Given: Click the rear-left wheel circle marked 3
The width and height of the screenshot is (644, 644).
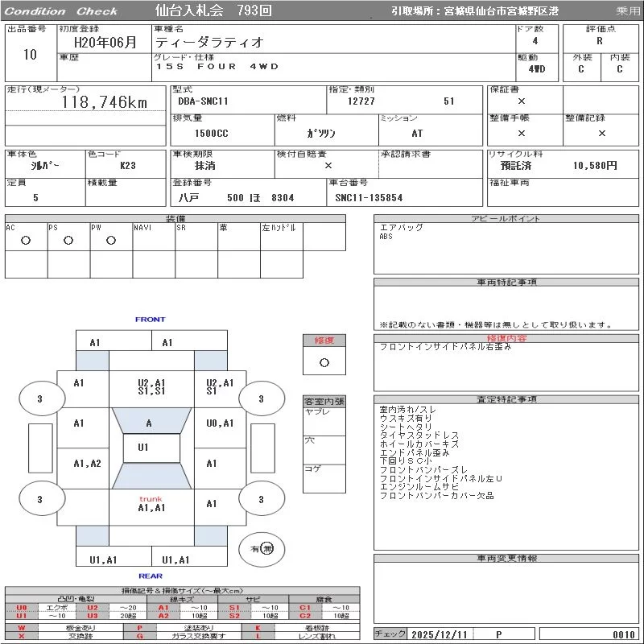Looking at the screenshot, I should pos(39,500).
